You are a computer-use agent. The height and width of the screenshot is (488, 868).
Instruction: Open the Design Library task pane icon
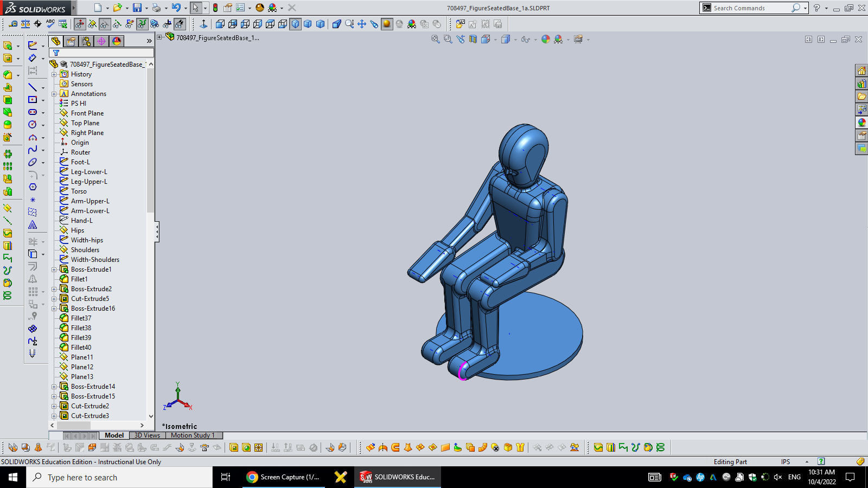(861, 84)
